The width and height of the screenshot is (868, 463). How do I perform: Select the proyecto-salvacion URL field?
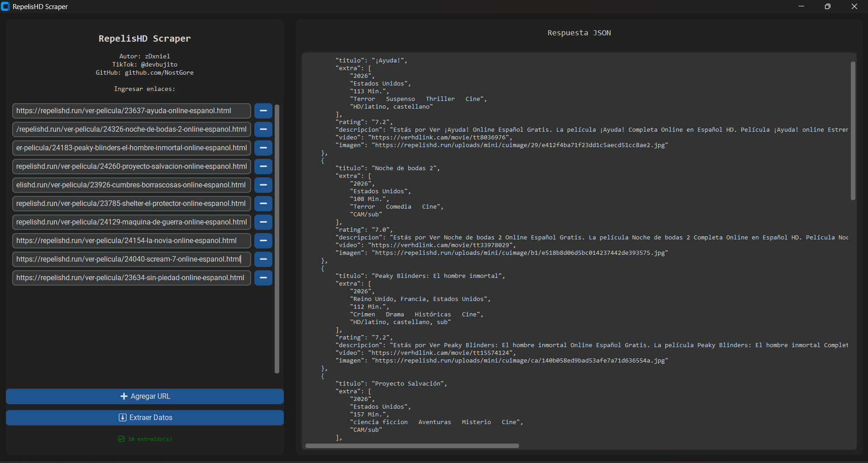(x=132, y=167)
